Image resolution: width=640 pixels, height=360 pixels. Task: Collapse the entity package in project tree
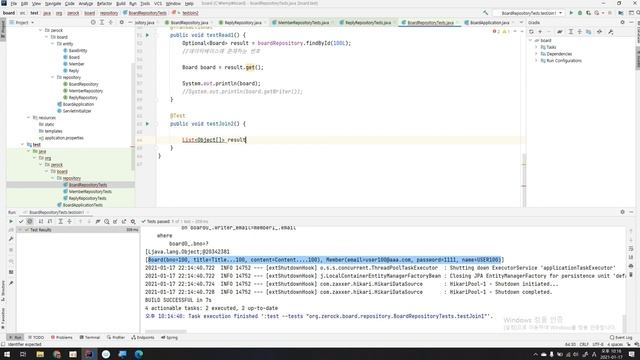pyautogui.click(x=53, y=44)
